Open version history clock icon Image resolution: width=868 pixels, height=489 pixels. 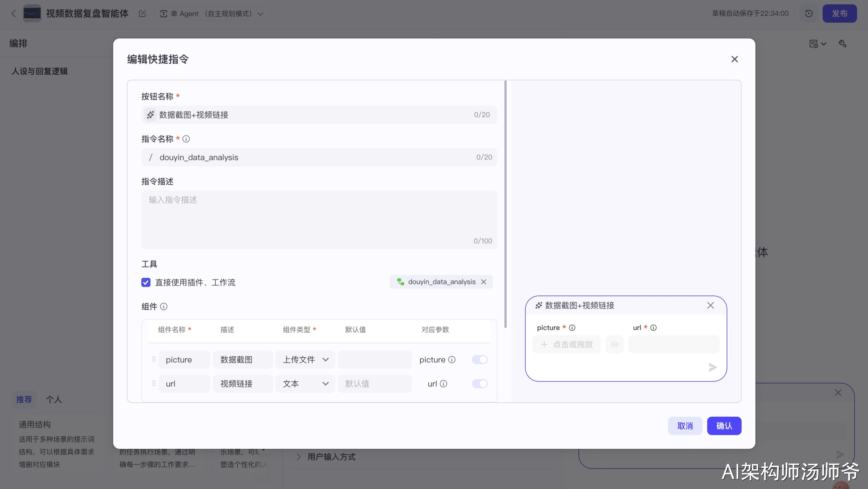click(809, 14)
